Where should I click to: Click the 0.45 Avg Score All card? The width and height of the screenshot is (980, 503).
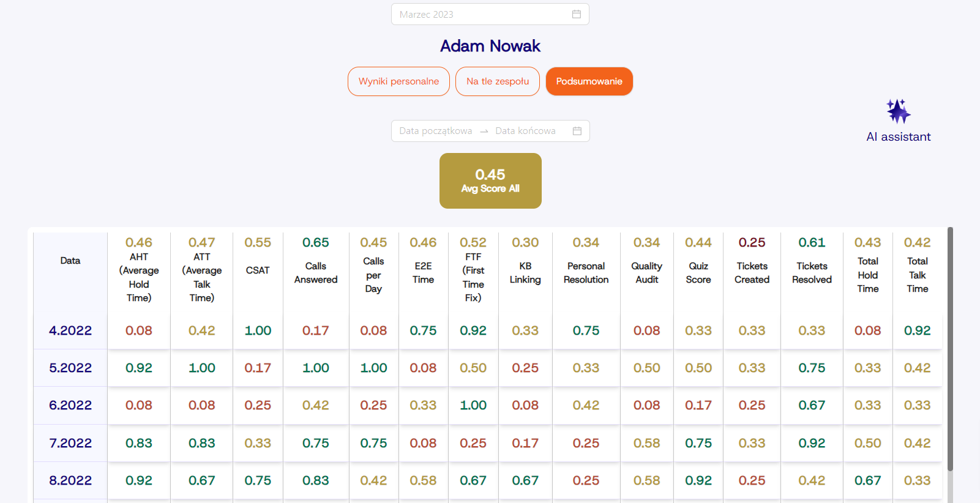click(490, 181)
